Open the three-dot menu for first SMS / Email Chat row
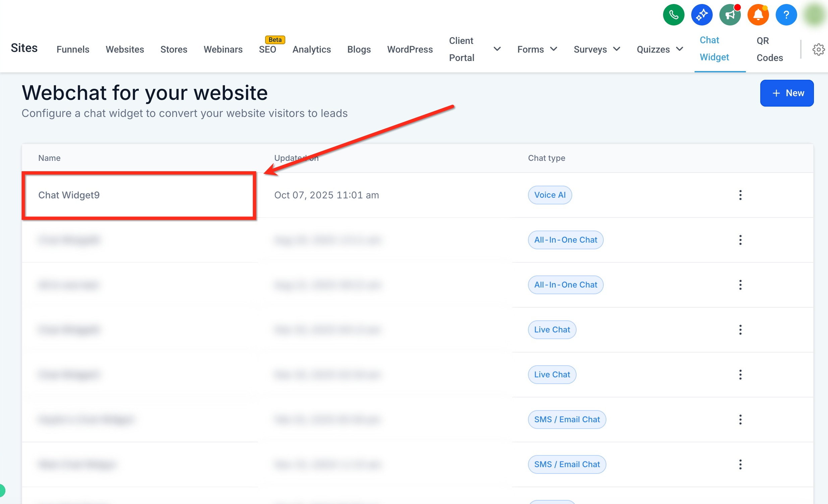This screenshot has width=828, height=504. pyautogui.click(x=740, y=419)
